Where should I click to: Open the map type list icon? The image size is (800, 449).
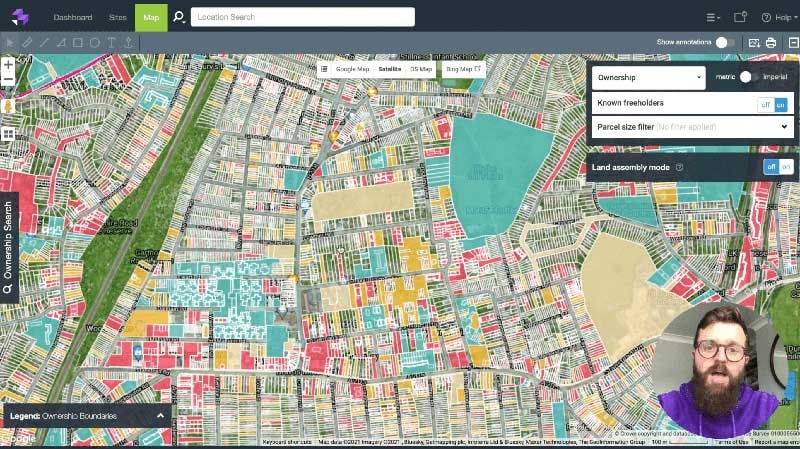click(324, 69)
